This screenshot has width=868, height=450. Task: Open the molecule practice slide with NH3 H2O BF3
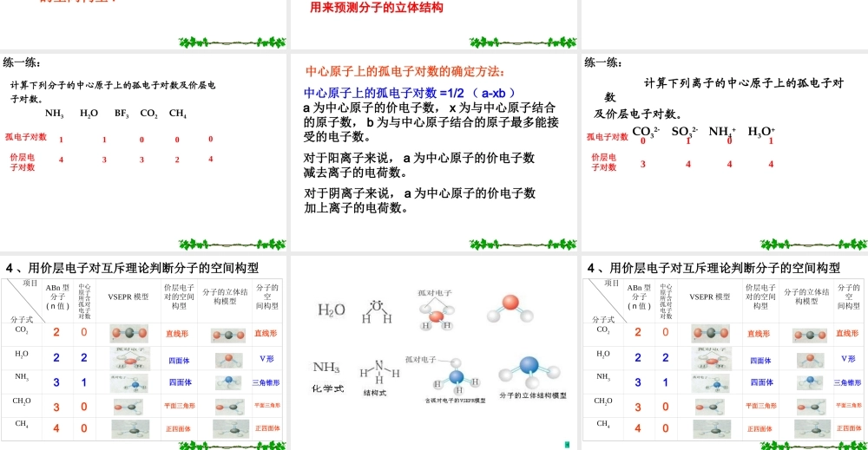(x=143, y=152)
